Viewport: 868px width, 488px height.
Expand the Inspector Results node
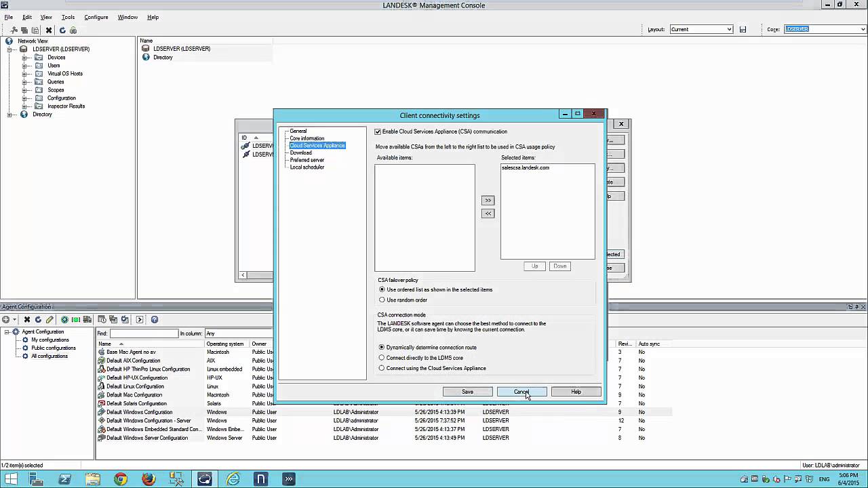pyautogui.click(x=25, y=106)
